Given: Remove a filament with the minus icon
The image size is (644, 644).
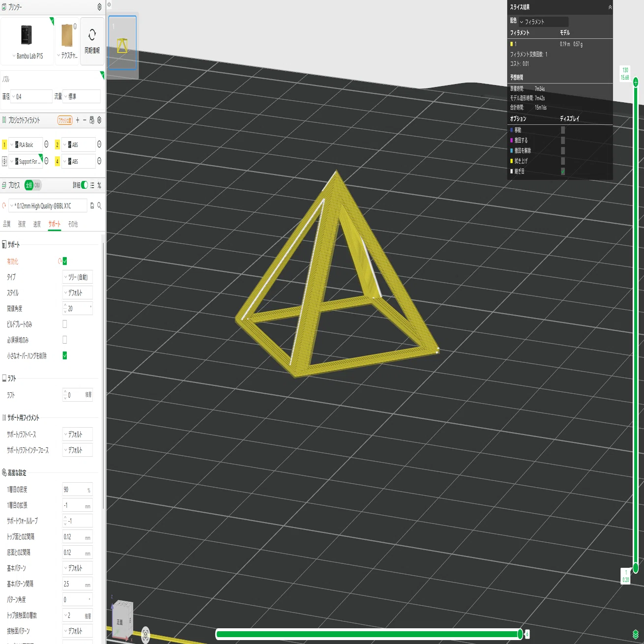Looking at the screenshot, I should 85,120.
